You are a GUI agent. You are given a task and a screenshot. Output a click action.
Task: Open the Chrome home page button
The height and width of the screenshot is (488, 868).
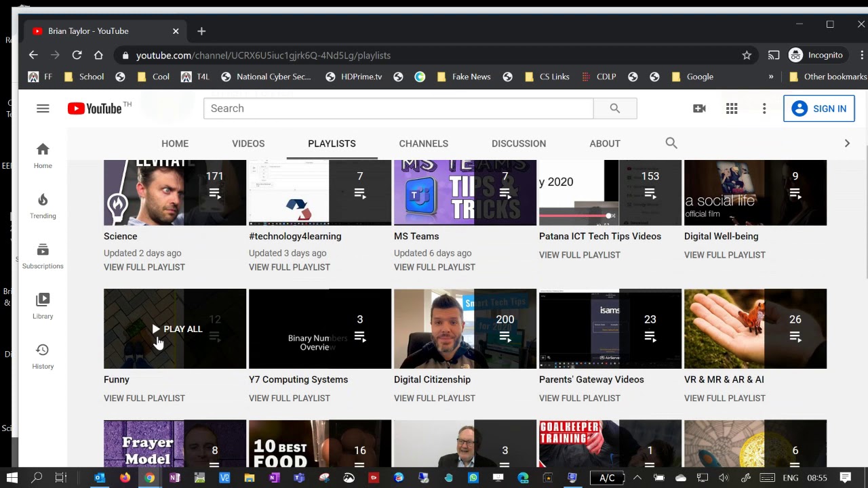[98, 55]
